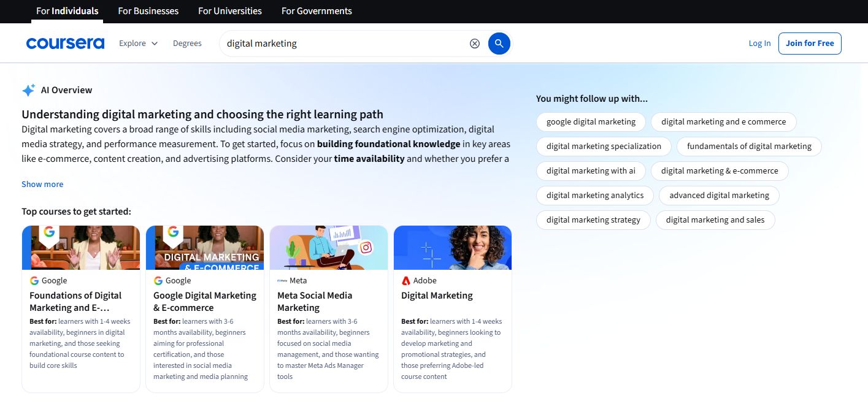868x401 pixels.
Task: Select the digital marketing specialization suggestion
Action: (x=604, y=147)
